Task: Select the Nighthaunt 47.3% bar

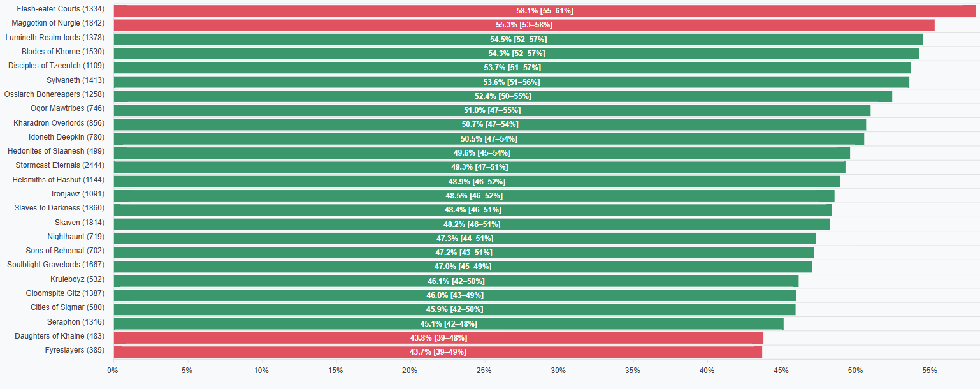Action: [x=465, y=239]
